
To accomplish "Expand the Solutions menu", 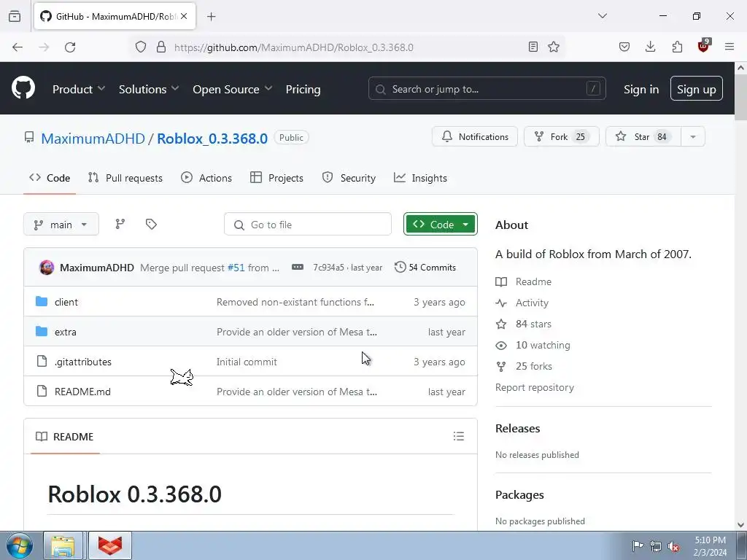I will coord(149,89).
